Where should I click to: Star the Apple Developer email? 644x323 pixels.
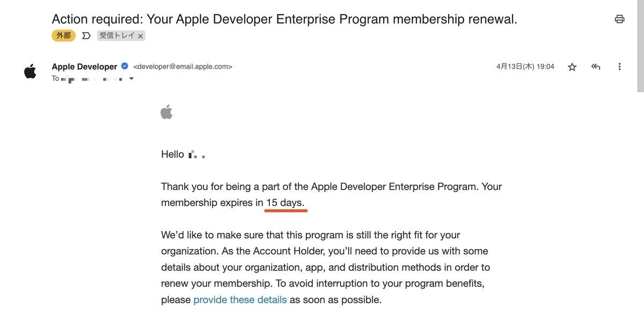572,67
